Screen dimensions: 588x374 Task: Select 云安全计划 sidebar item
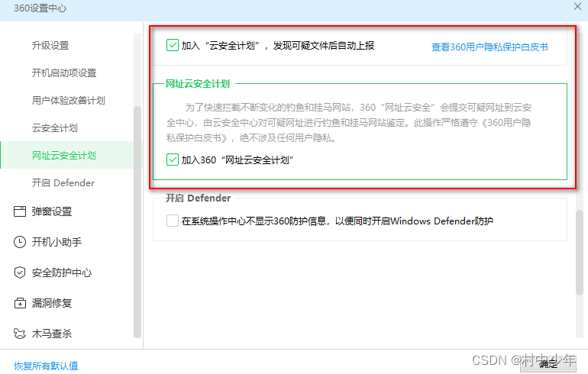point(55,127)
